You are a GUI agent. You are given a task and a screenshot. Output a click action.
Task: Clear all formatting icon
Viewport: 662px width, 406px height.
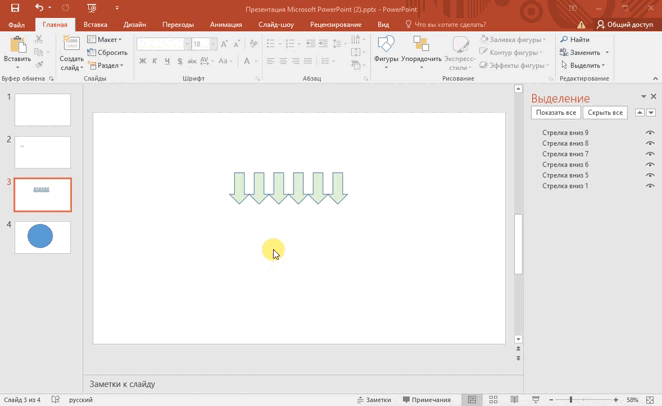click(253, 43)
